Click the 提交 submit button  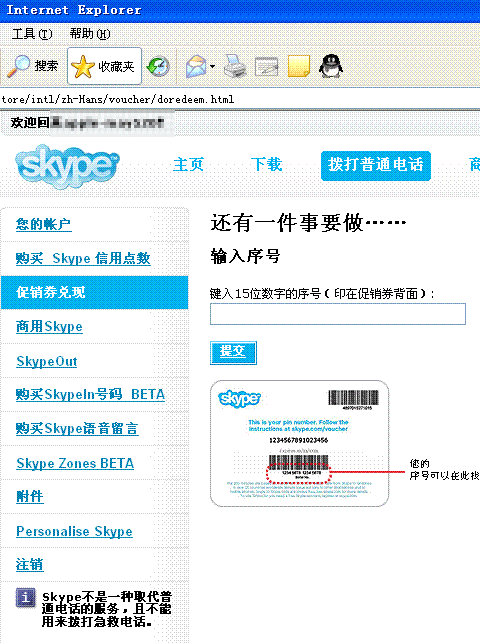(x=233, y=353)
